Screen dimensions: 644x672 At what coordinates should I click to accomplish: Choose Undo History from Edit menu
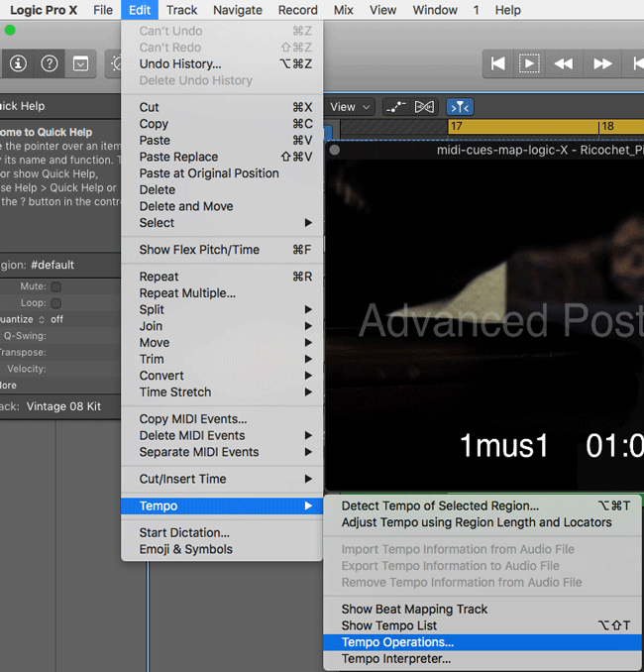click(x=222, y=63)
